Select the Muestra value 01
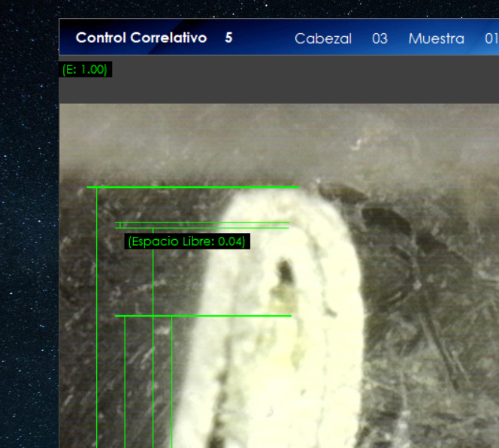 (x=490, y=38)
